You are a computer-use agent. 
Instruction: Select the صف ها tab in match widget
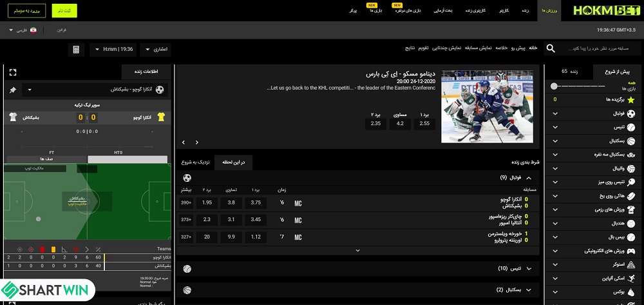click(46, 159)
